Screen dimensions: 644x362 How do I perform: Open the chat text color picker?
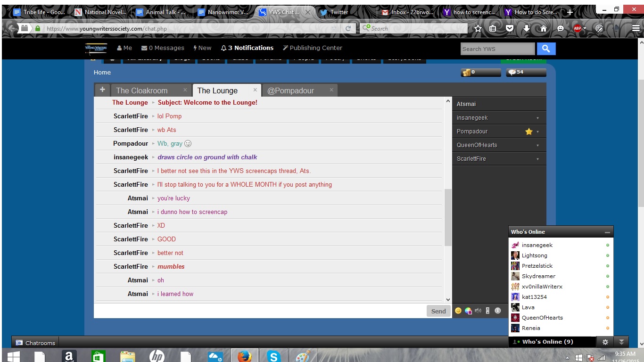(468, 311)
